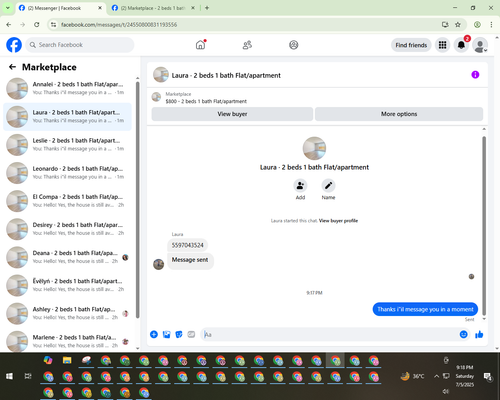Viewport: 500px width, 400px height.
Task: Click the listing thumbnail in chat header
Action: click(161, 75)
